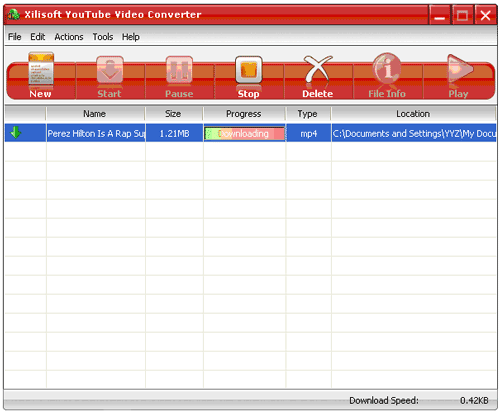Sort by the Name column header
Screen dimensions: 500x414
pos(95,114)
